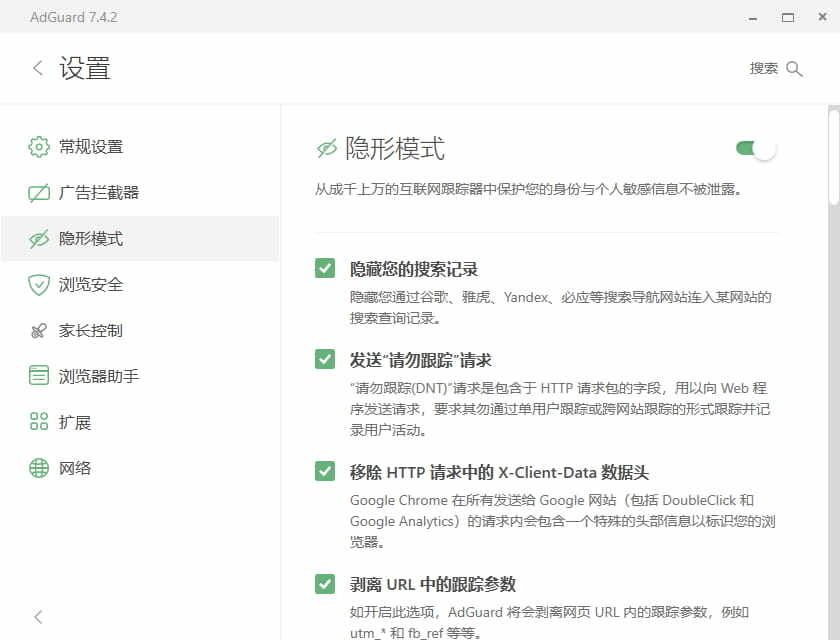Screen dimensions: 840x640
Task: Maximize the AdGuard window
Action: click(x=788, y=18)
